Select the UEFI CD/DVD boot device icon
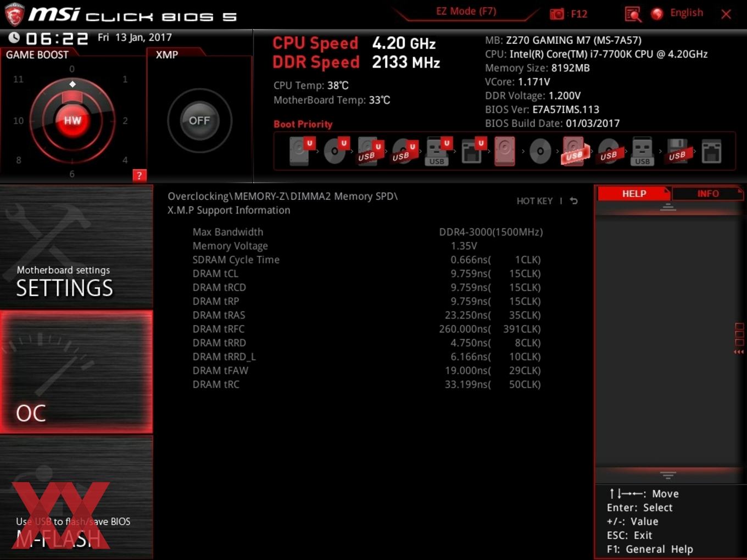The height and width of the screenshot is (560, 747). [x=336, y=151]
